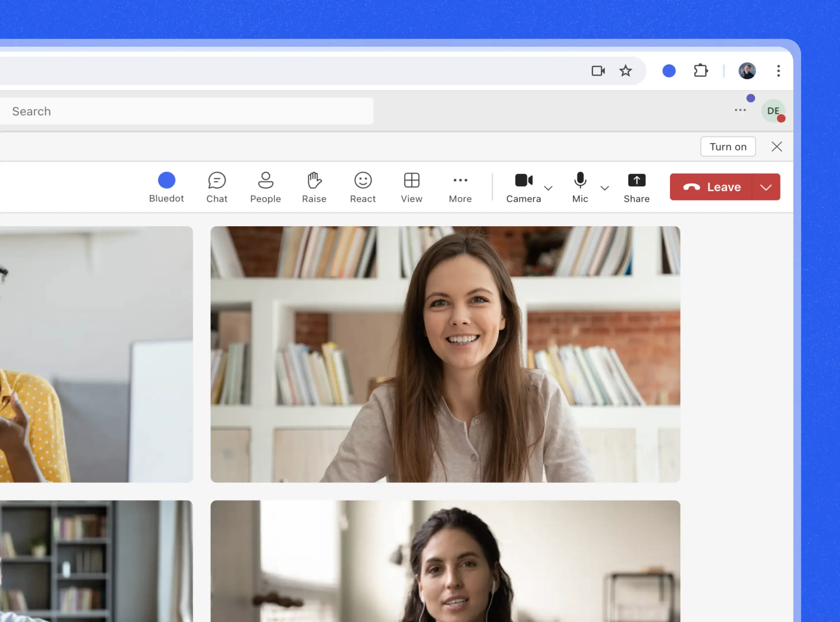Screen dimensions: 840x622
Task: Share your screen content
Action: (x=637, y=187)
